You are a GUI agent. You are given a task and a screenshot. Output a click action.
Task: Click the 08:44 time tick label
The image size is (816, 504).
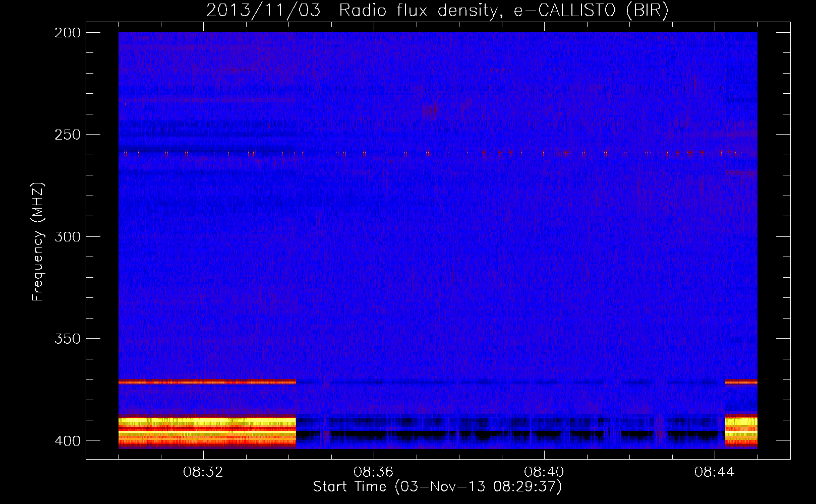pyautogui.click(x=715, y=472)
